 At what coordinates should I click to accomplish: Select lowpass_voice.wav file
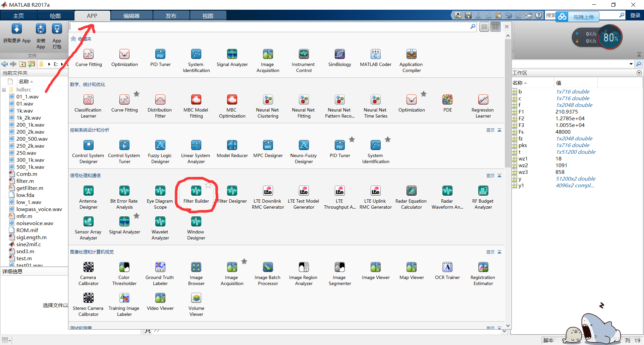pos(39,209)
